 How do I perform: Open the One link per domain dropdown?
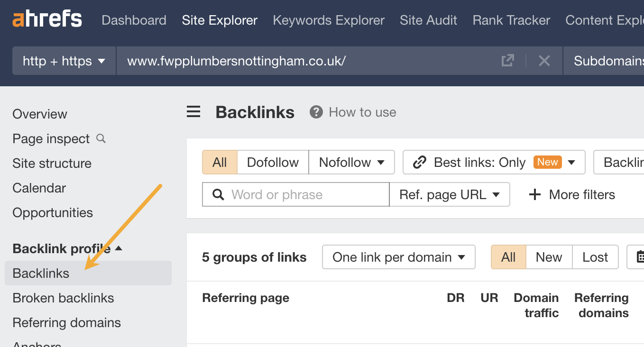point(398,257)
